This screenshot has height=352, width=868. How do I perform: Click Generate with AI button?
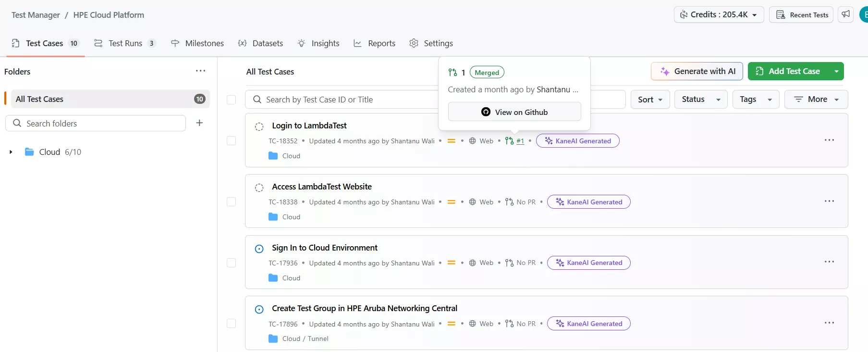pyautogui.click(x=697, y=71)
